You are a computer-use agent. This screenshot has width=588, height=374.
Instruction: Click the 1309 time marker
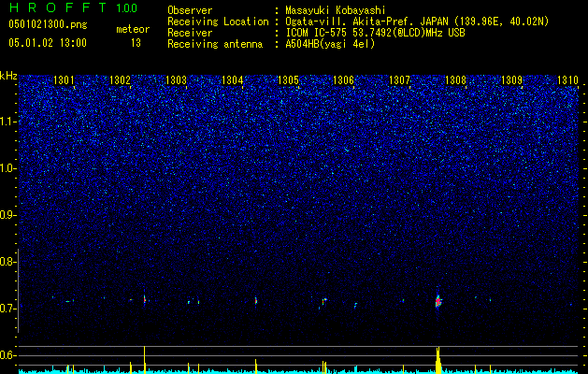pyautogui.click(x=512, y=79)
